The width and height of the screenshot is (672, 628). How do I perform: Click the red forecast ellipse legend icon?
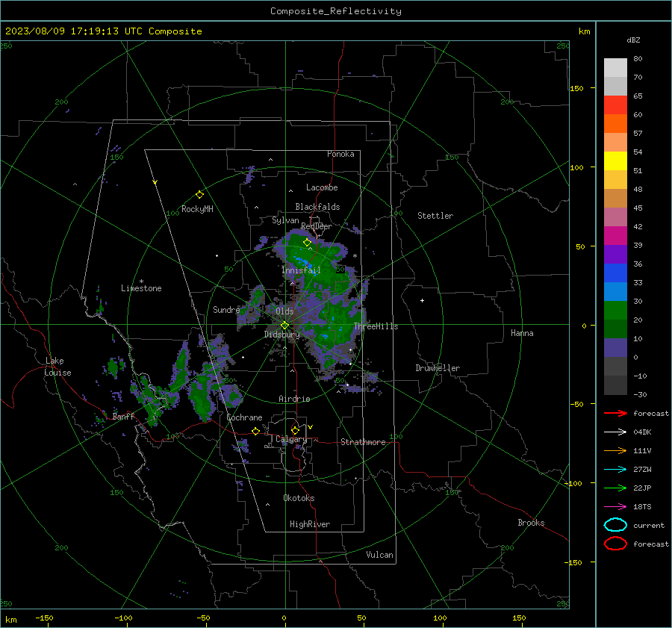[615, 544]
